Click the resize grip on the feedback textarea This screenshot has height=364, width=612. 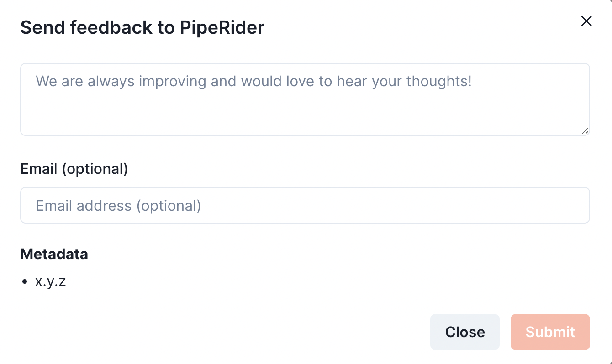click(x=585, y=131)
